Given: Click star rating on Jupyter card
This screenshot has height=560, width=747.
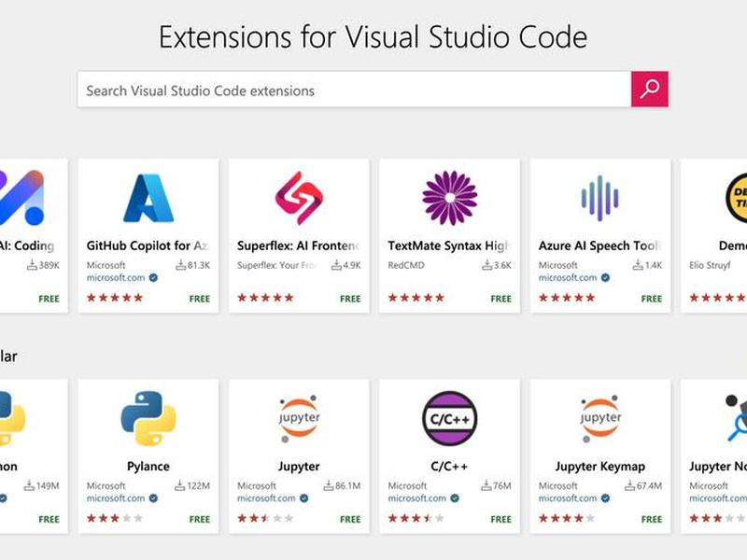Looking at the screenshot, I should pyautogui.click(x=265, y=518).
